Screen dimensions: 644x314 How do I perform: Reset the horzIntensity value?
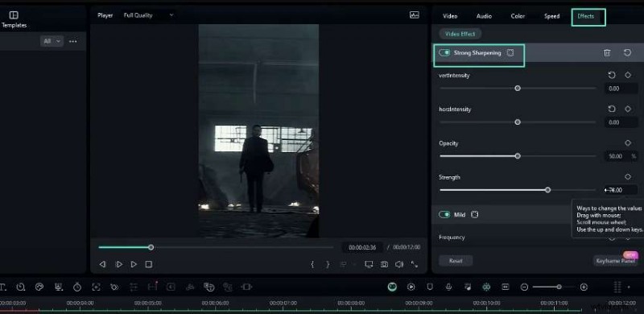[x=612, y=109]
